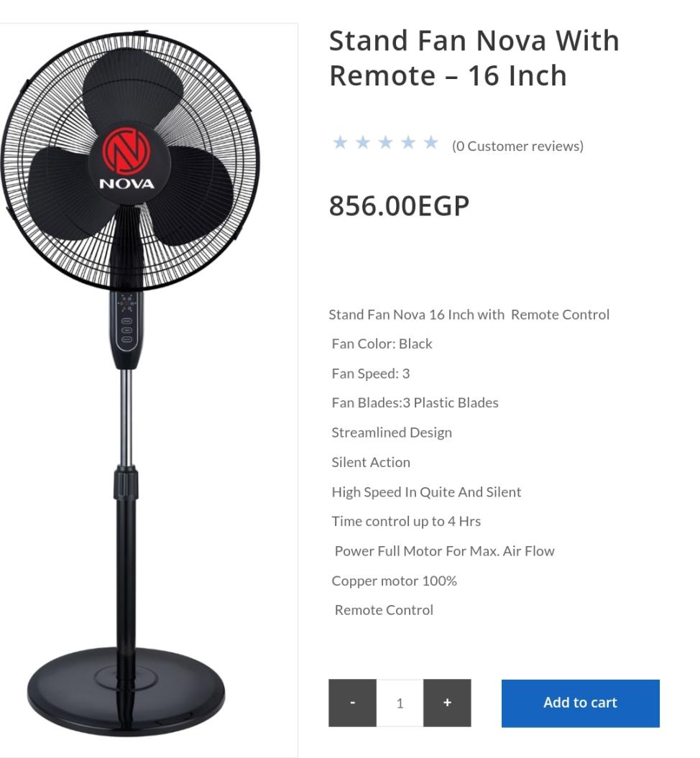700x758 pixels.
Task: Click the 856.00EGP price
Action: [x=400, y=206]
